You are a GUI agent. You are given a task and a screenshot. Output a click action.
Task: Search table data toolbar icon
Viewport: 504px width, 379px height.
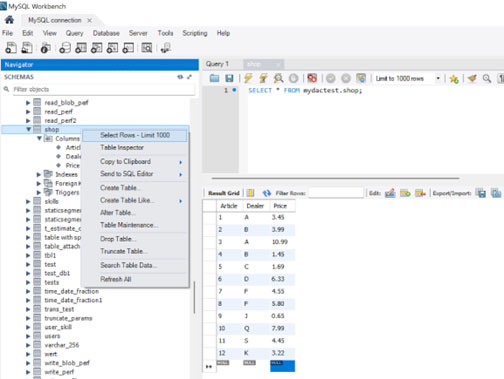click(x=147, y=48)
